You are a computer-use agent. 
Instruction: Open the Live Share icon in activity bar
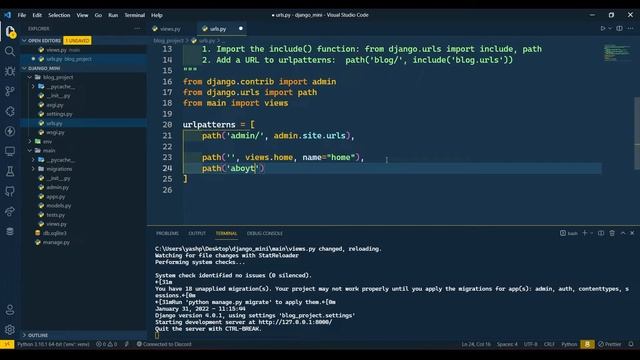[10, 211]
